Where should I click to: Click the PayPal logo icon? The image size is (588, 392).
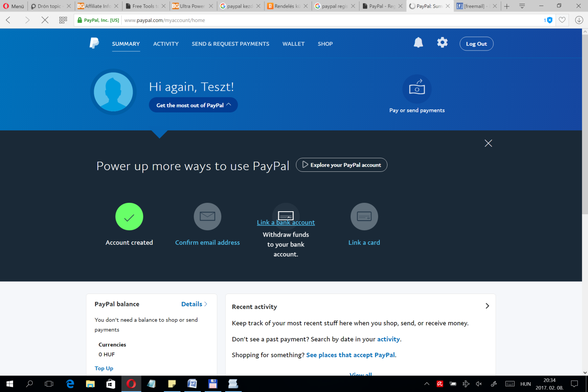94,43
